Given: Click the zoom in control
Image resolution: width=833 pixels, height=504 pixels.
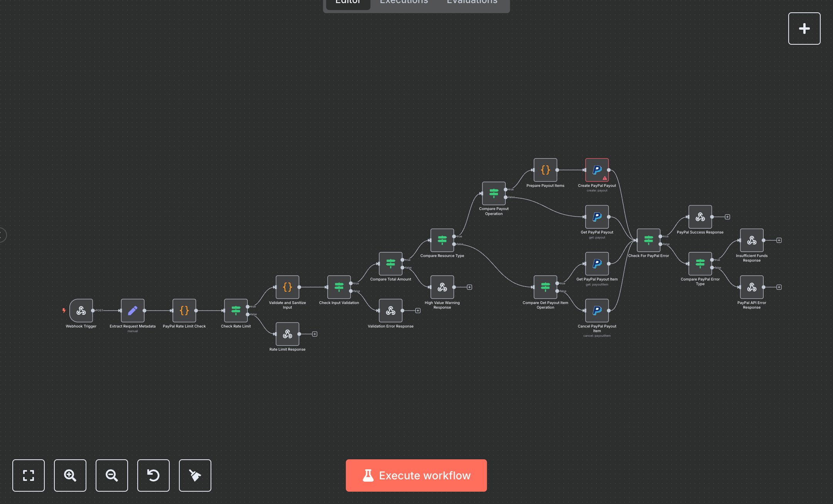Looking at the screenshot, I should [70, 475].
